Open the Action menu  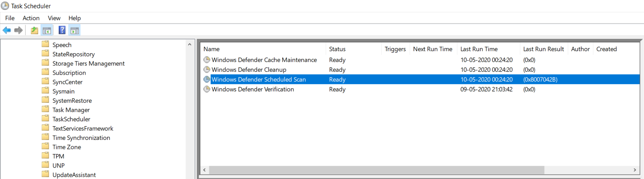(31, 18)
